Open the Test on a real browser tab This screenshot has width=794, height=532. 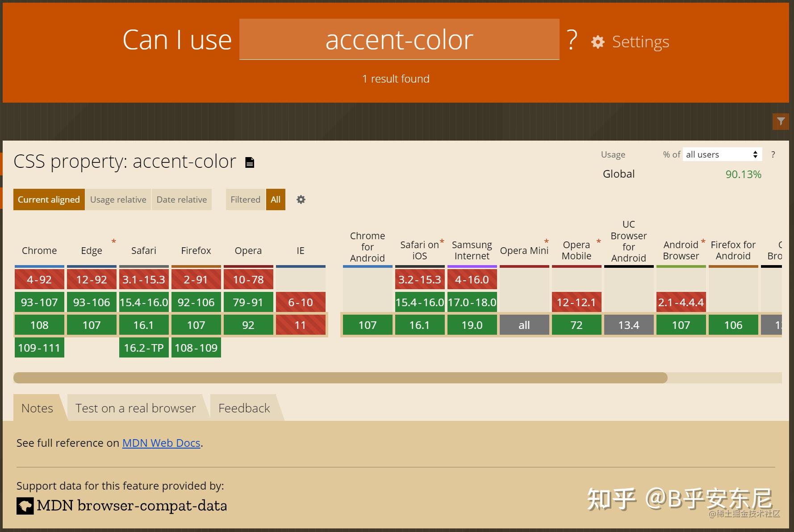[135, 407]
